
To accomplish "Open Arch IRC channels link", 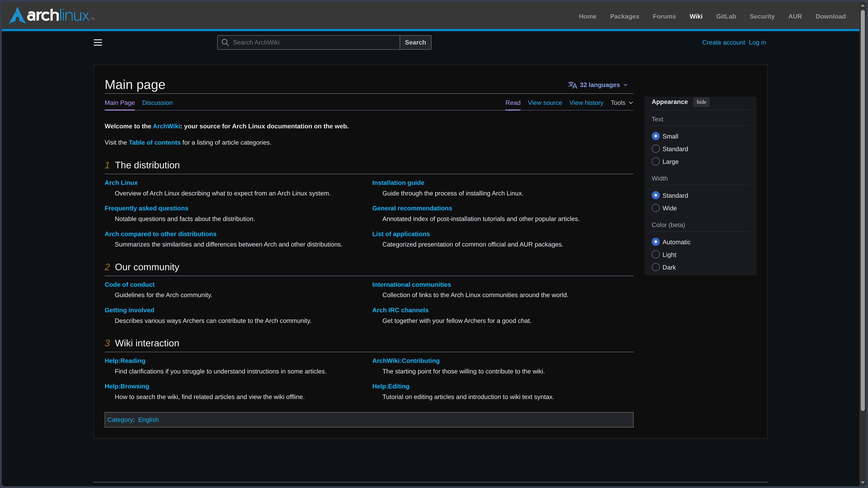I will pyautogui.click(x=400, y=310).
